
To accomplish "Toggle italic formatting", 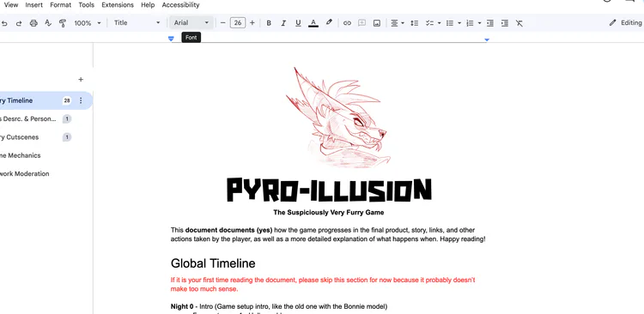I will click(283, 23).
